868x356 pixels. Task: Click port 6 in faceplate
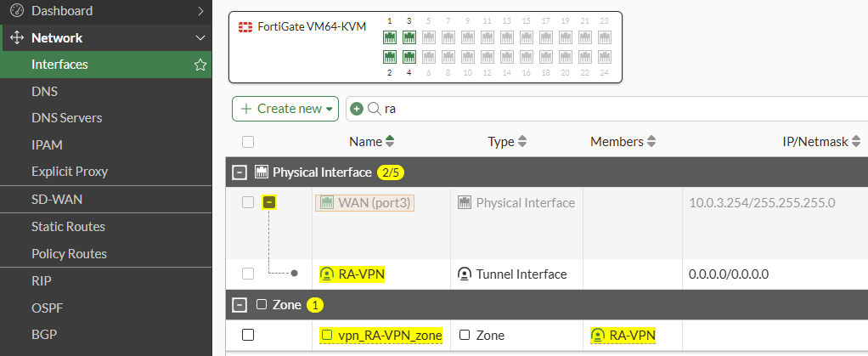coord(428,57)
